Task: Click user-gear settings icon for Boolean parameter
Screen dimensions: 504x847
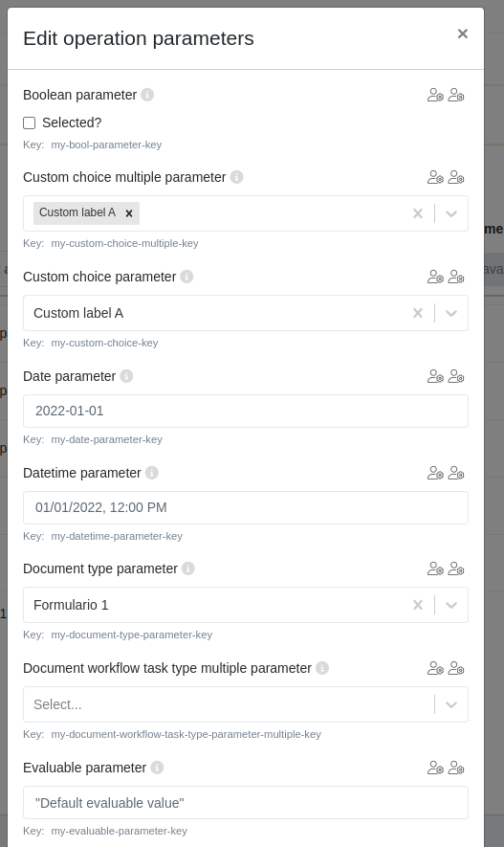Action: 456,95
